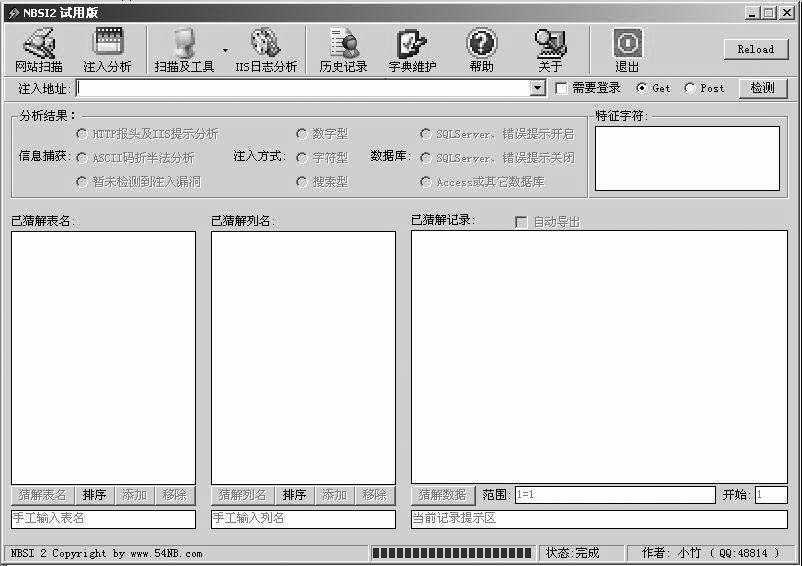
Task: Select the Get radio button
Action: (x=642, y=89)
